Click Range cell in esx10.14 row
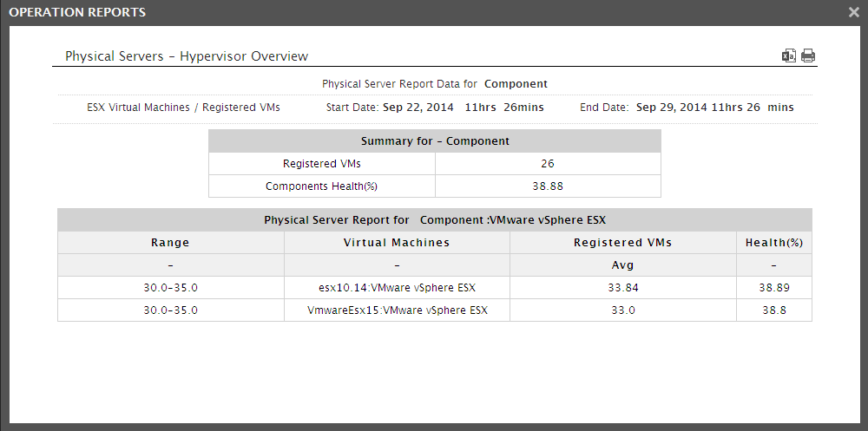Screen dimensions: 868x431 tap(170, 288)
